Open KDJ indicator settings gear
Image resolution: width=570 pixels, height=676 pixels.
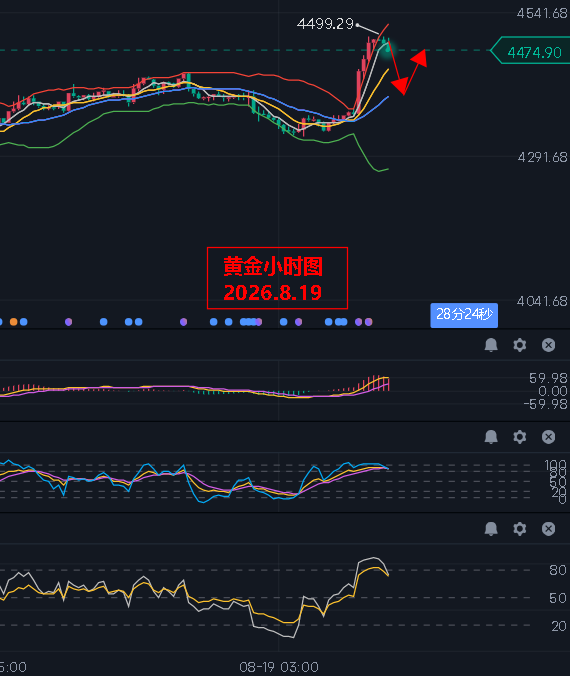click(520, 437)
